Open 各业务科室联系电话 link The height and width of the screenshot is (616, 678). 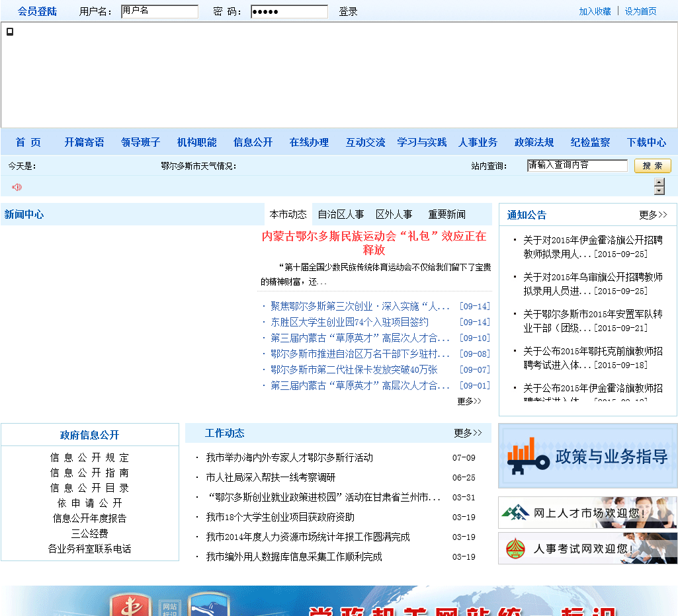coord(89,549)
